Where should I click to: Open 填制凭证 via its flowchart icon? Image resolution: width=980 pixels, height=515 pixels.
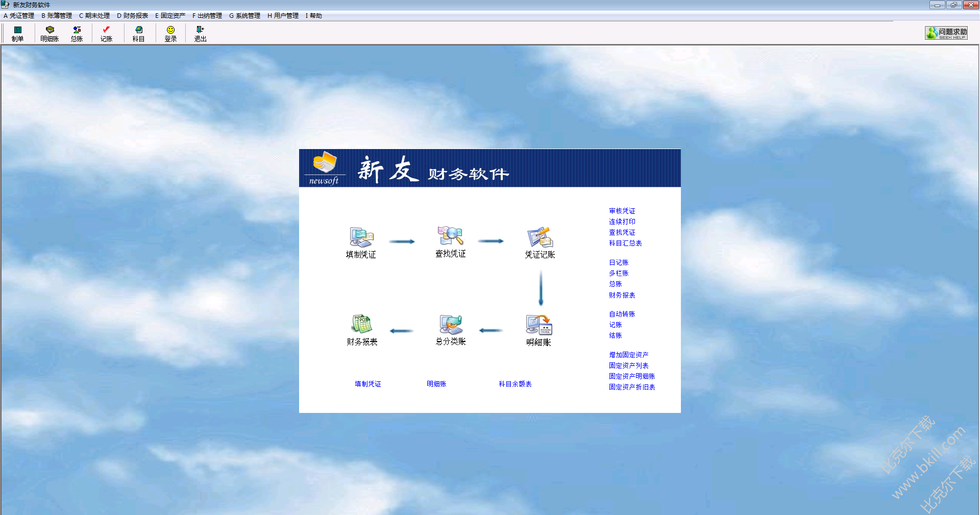click(361, 236)
